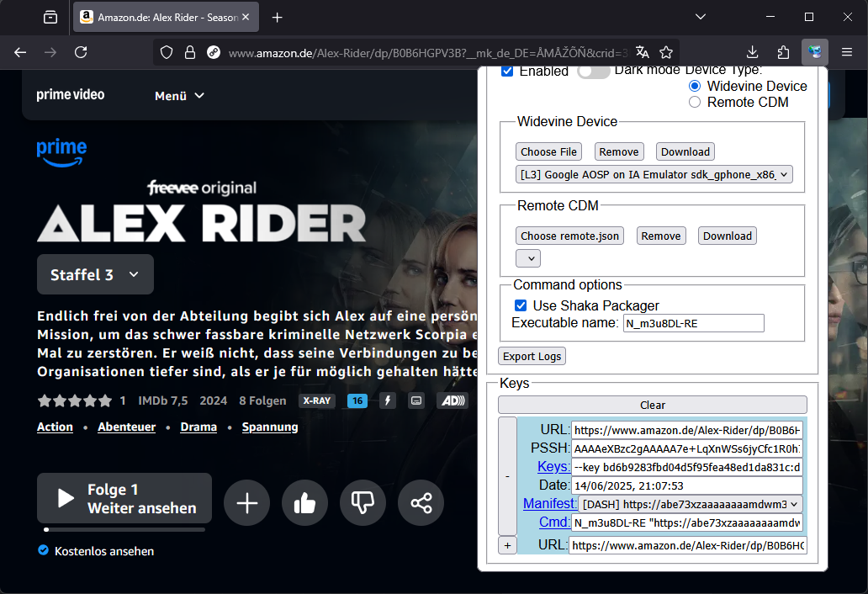
Task: Click the prime video logo
Action: point(71,95)
